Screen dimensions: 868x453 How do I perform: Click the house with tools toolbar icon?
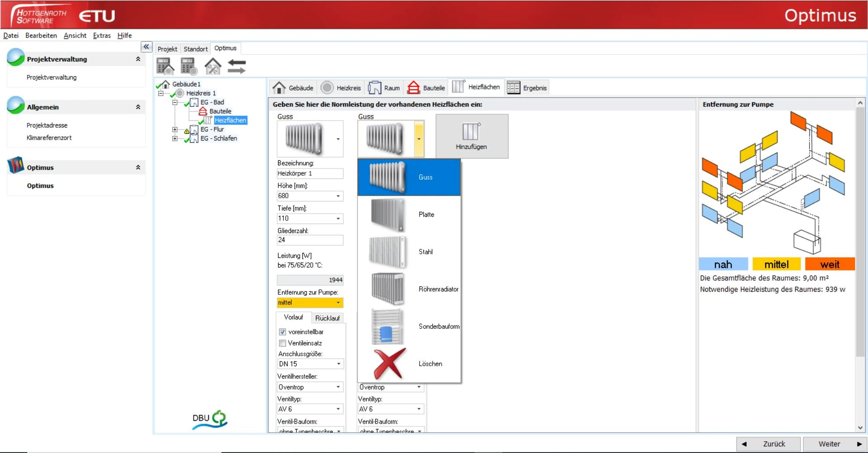tap(212, 67)
